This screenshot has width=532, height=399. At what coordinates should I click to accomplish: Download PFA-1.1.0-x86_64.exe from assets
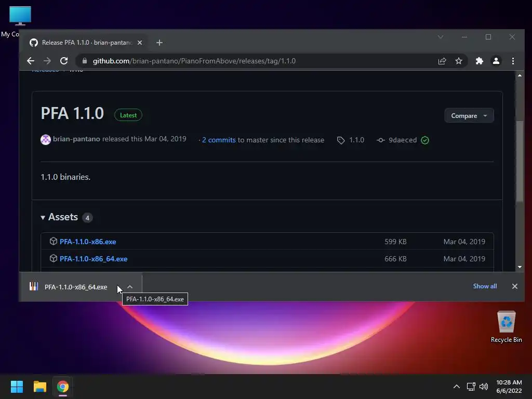[x=94, y=259]
